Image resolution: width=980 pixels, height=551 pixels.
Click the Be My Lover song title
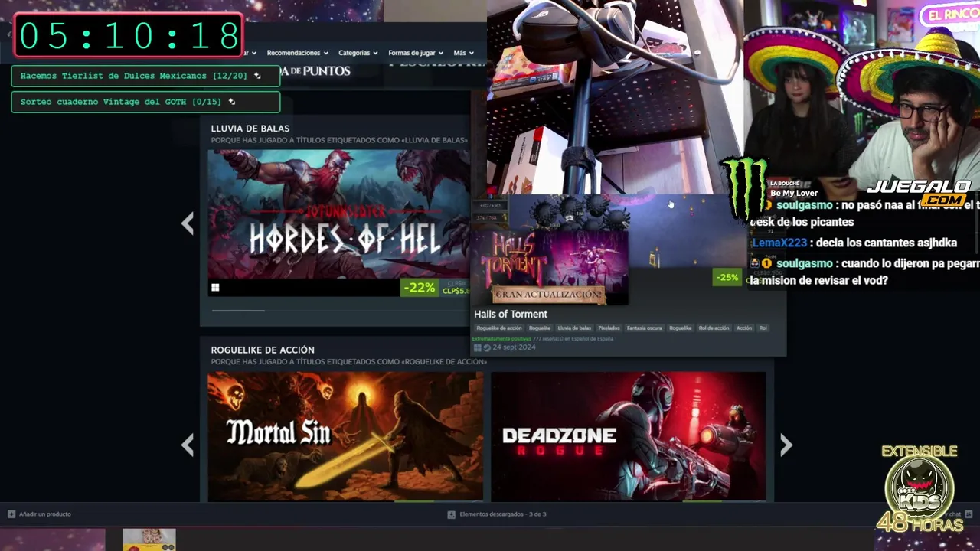[x=794, y=193]
